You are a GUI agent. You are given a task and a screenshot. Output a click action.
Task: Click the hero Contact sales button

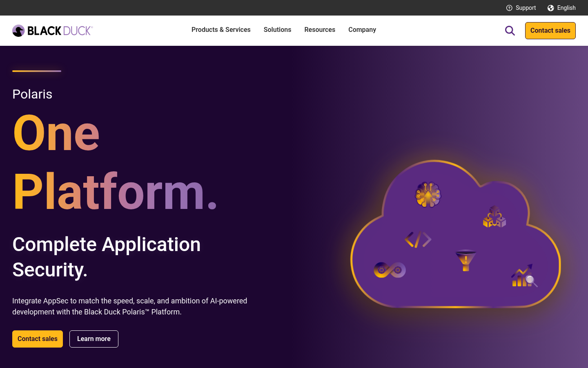tap(38, 339)
